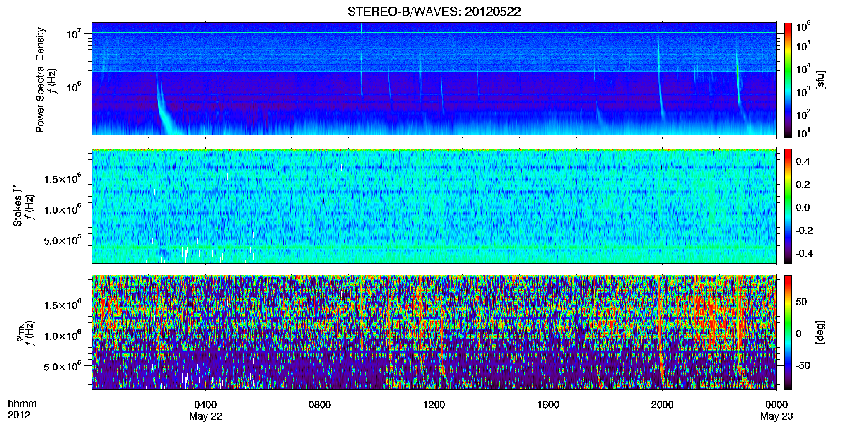Viewport: 868px width, 447px height.
Task: Click the 5.0×10^5 tick on the Stokes V panel
Action: point(62,240)
